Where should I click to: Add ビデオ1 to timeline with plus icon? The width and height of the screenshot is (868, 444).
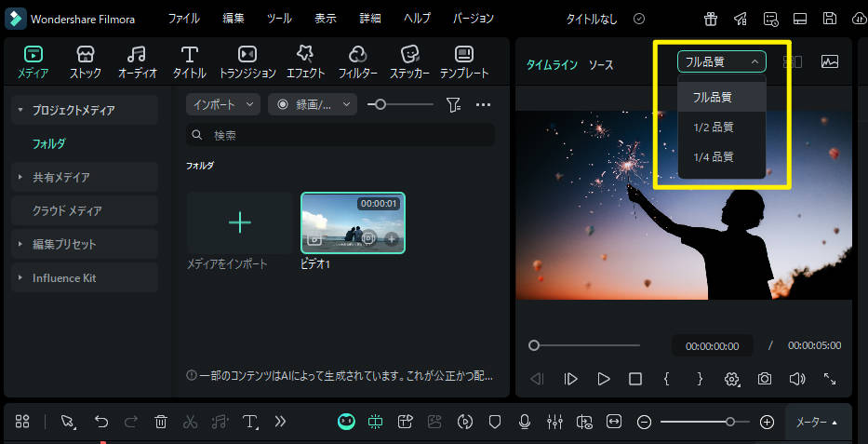coord(391,238)
